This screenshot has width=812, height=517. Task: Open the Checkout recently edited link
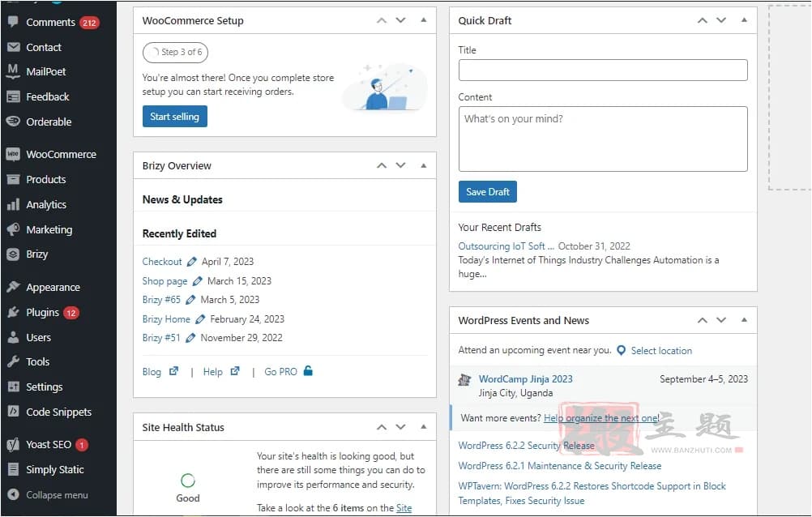[162, 262]
